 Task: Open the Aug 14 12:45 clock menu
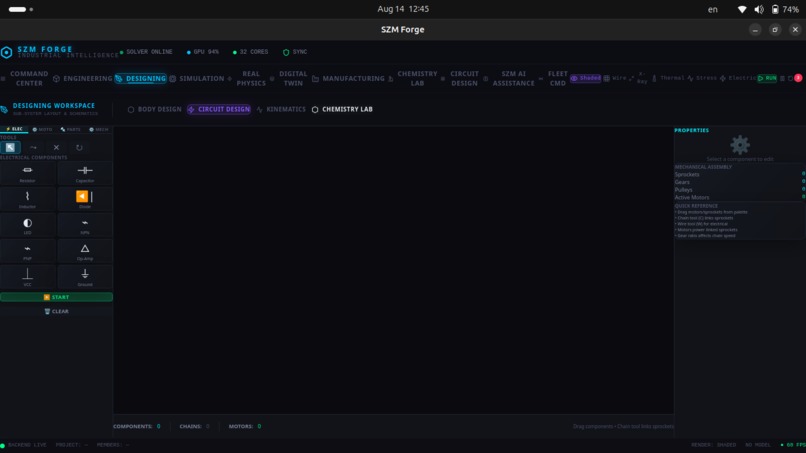pyautogui.click(x=403, y=9)
